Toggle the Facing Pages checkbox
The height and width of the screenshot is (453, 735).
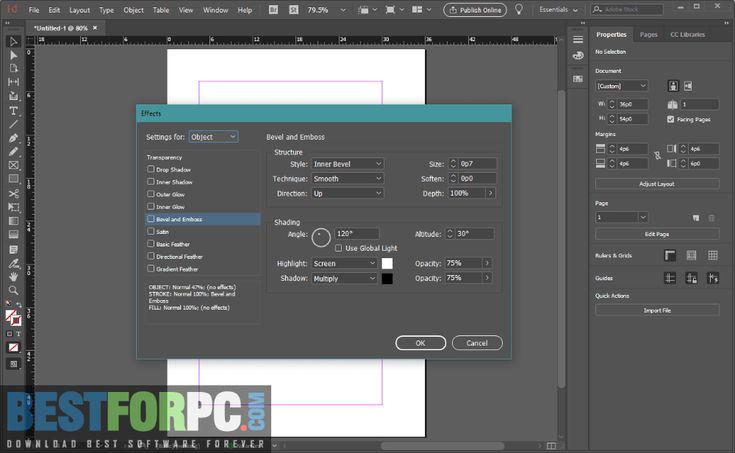670,119
